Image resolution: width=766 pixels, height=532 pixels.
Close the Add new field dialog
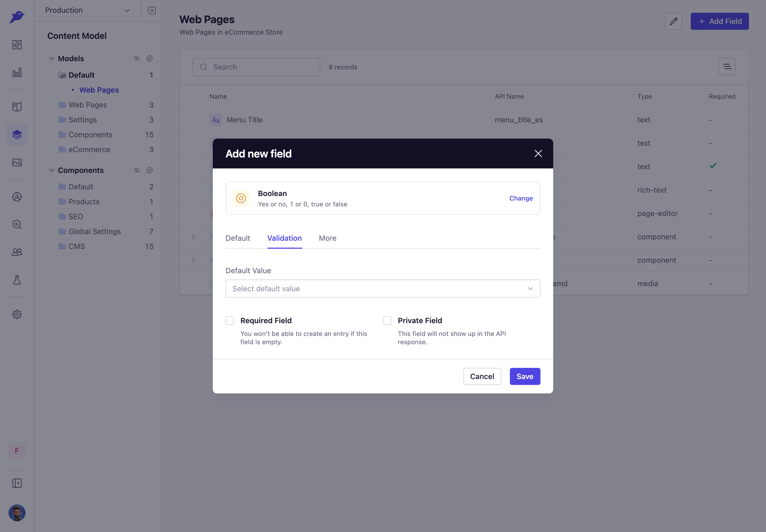pyautogui.click(x=538, y=154)
